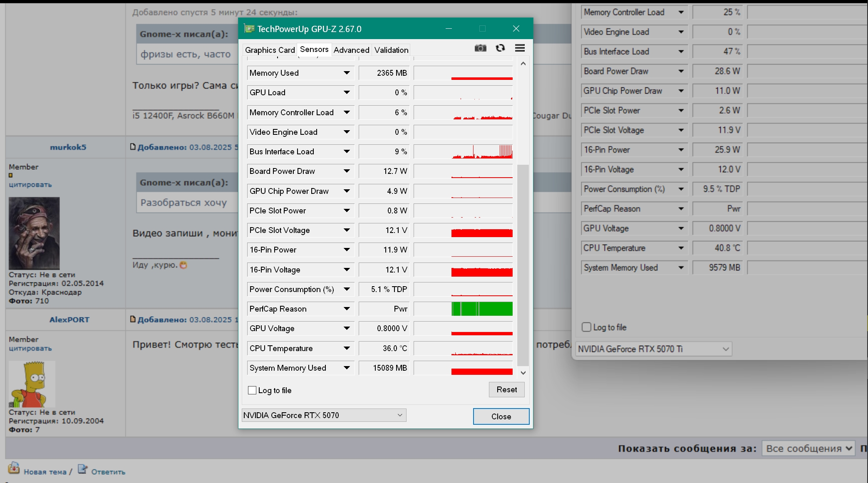This screenshot has width=868, height=483.
Task: Click the reply icon next to Ответить
Action: click(x=82, y=469)
